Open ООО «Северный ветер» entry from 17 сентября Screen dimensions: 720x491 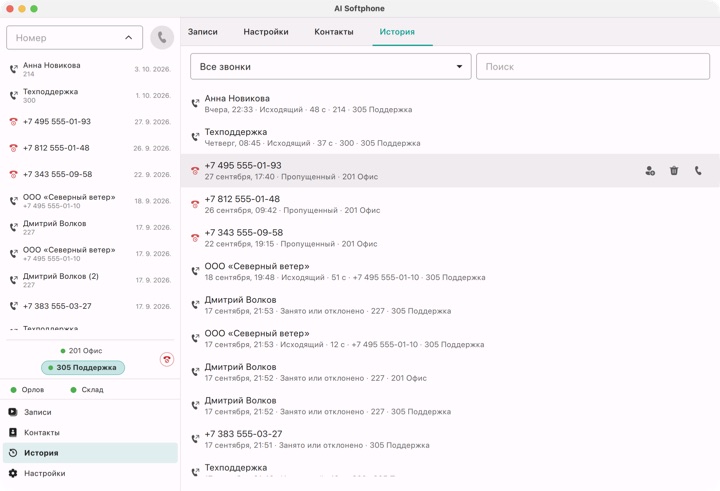click(x=450, y=338)
